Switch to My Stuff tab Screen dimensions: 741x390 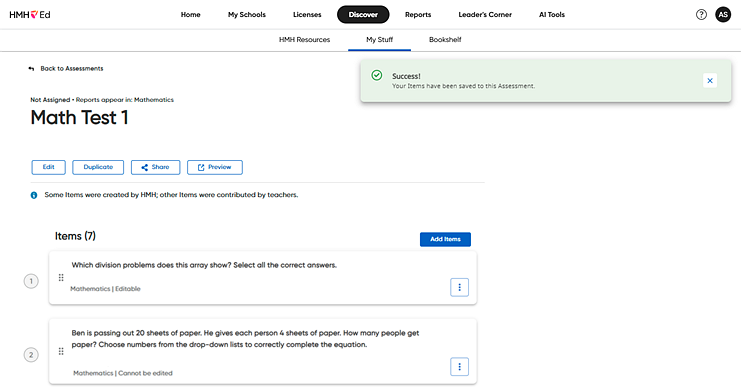pyautogui.click(x=379, y=40)
